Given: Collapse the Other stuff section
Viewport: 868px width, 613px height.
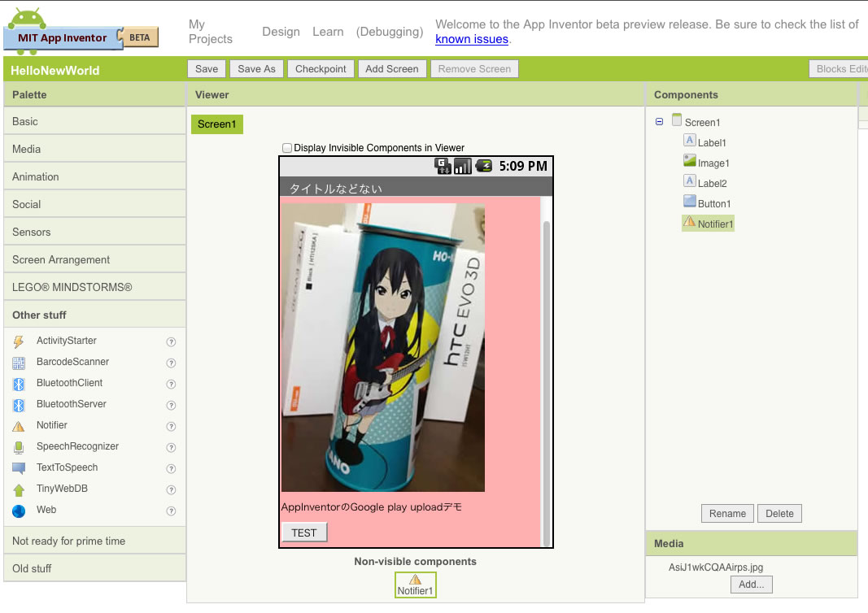Looking at the screenshot, I should pyautogui.click(x=94, y=315).
